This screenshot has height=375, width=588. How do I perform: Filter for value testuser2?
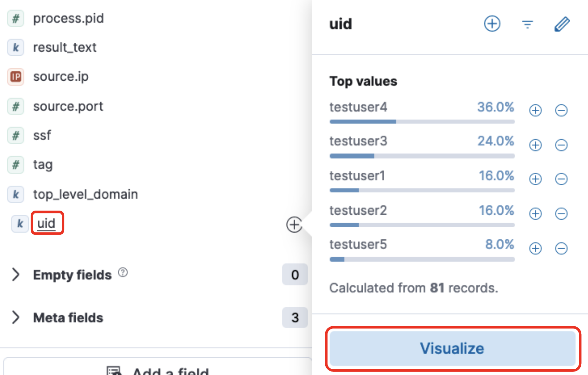[535, 214]
